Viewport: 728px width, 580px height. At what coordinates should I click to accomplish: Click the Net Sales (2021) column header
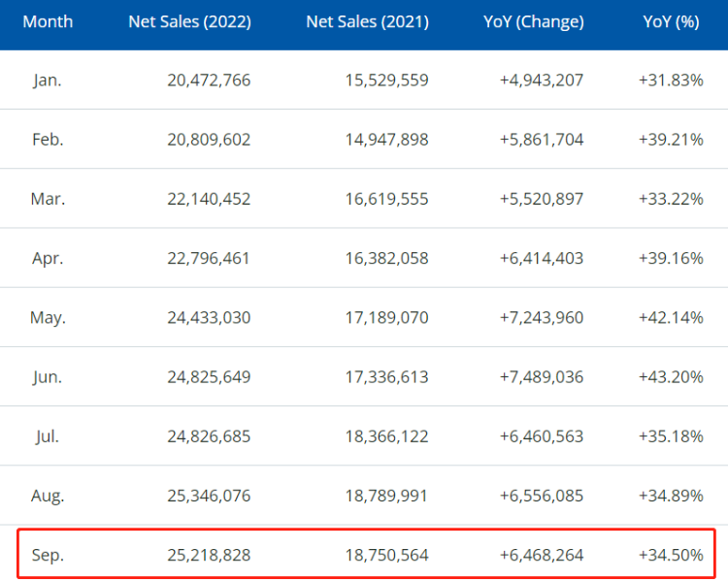pyautogui.click(x=367, y=21)
